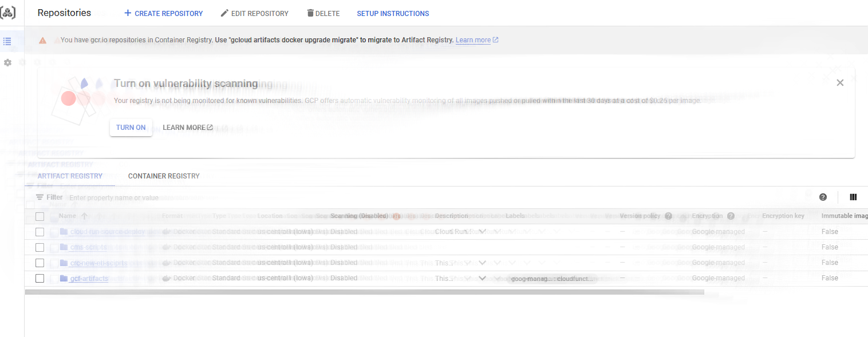This screenshot has width=868, height=337.
Task: Open the cloud-run-source-deploy repository
Action: [108, 232]
